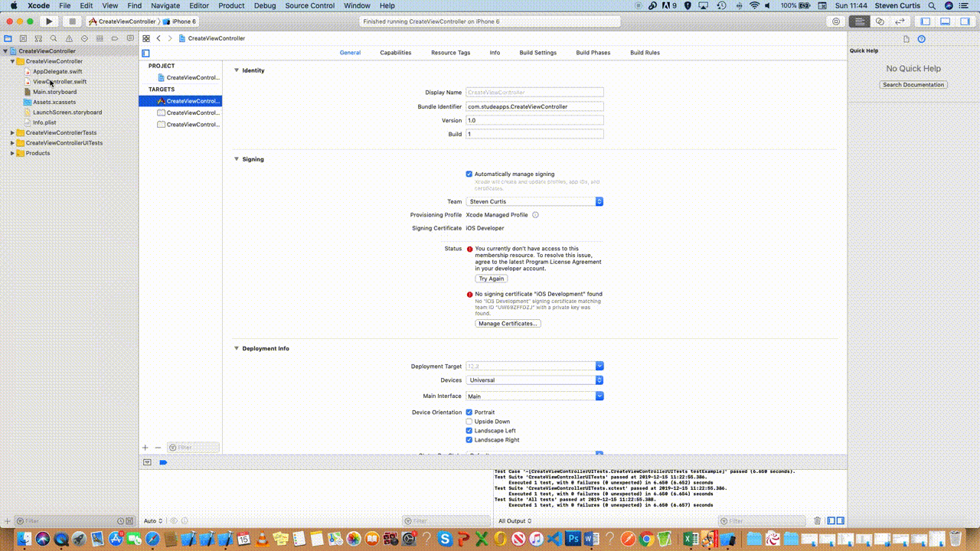Switch to the Capabilities tab
980x551 pixels.
coord(396,53)
